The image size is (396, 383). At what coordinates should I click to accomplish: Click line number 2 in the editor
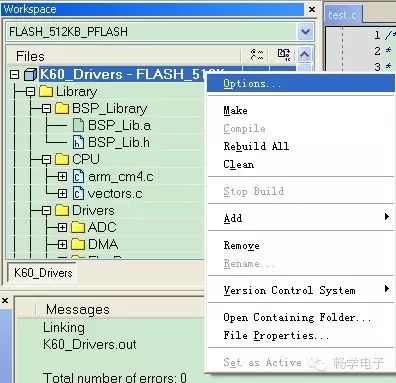point(377,51)
